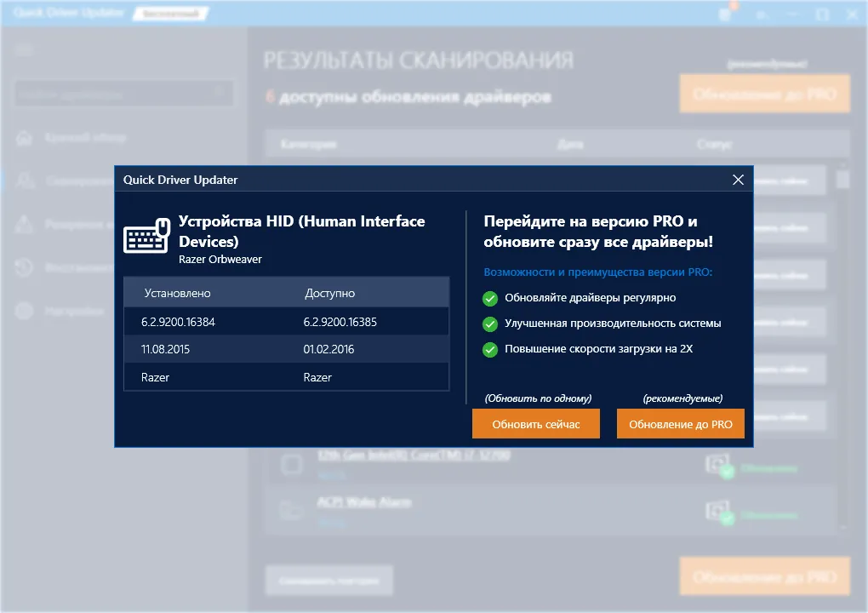Click Razer vendor under Доступно column
This screenshot has width=868, height=613.
(317, 377)
